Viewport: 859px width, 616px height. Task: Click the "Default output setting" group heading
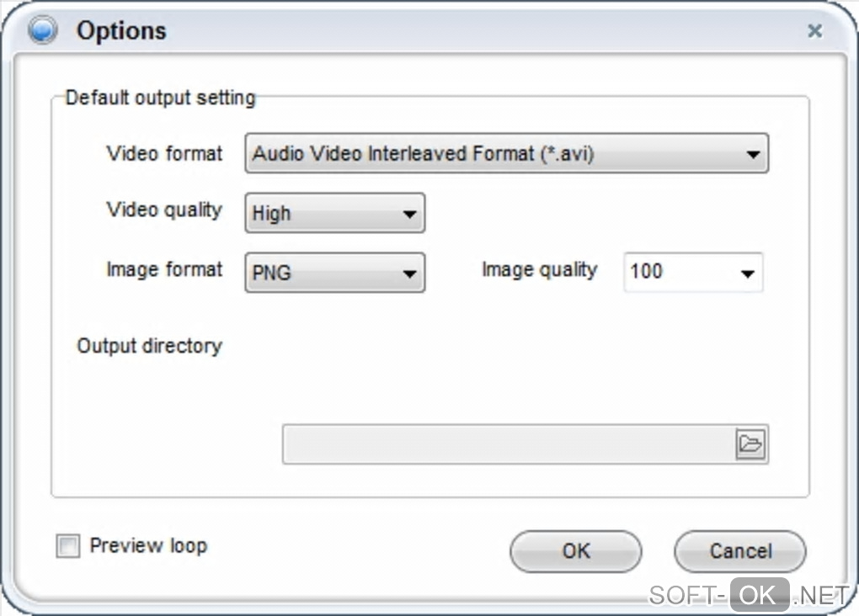click(x=160, y=98)
